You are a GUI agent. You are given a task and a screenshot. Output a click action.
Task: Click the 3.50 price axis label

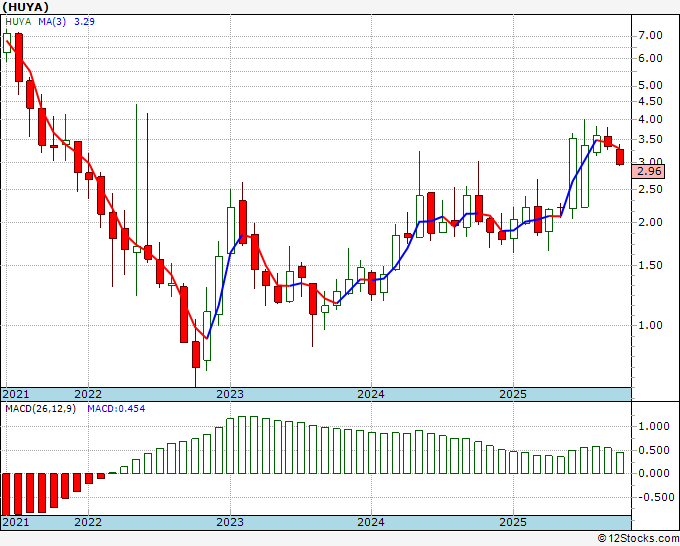(651, 140)
